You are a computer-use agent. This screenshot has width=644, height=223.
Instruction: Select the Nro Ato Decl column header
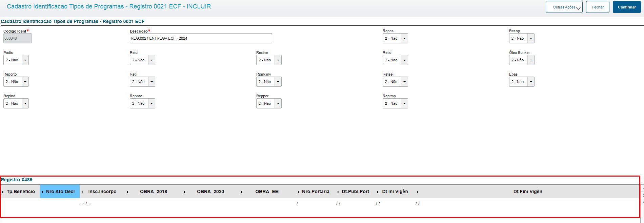pyautogui.click(x=60, y=191)
